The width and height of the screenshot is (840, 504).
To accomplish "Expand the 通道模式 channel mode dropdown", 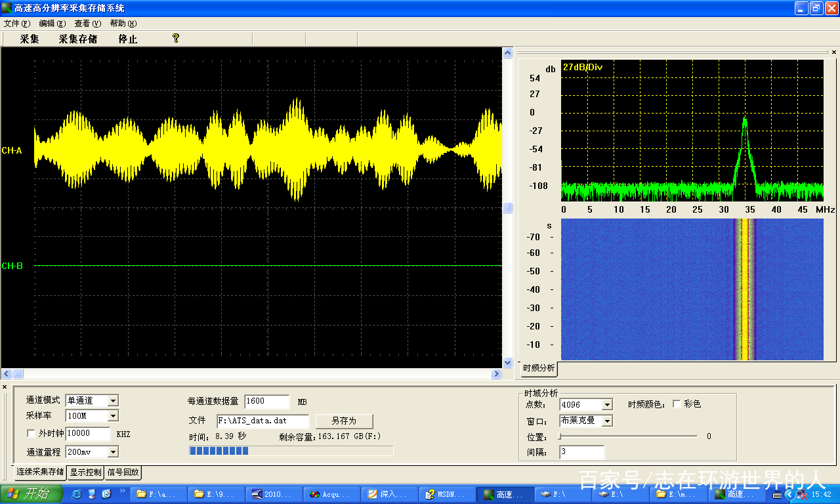I will (113, 400).
